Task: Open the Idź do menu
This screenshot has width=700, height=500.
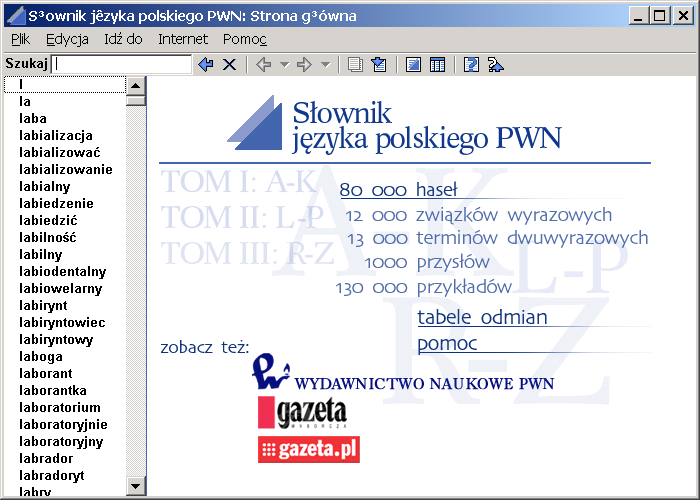Action: pos(123,39)
